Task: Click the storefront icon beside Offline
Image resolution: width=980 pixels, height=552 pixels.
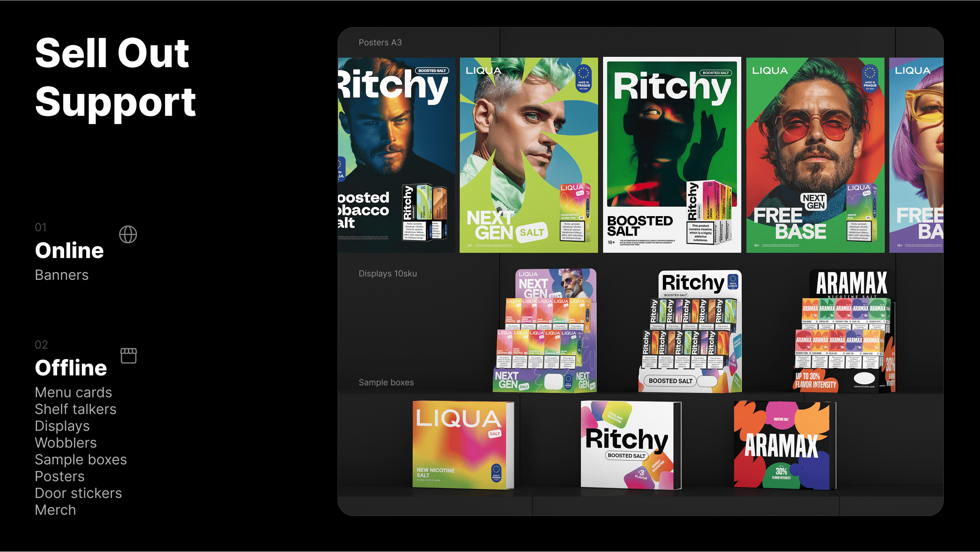Action: tap(128, 356)
